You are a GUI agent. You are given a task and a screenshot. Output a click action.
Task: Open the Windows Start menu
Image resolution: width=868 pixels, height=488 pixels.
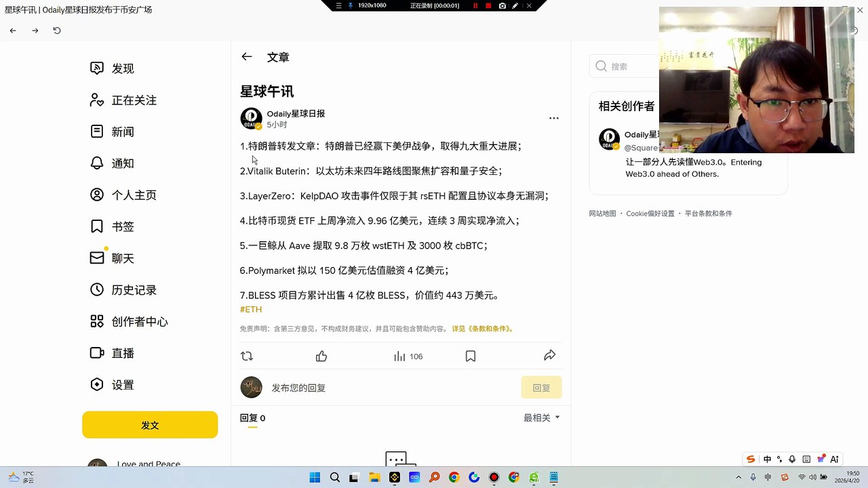click(315, 478)
